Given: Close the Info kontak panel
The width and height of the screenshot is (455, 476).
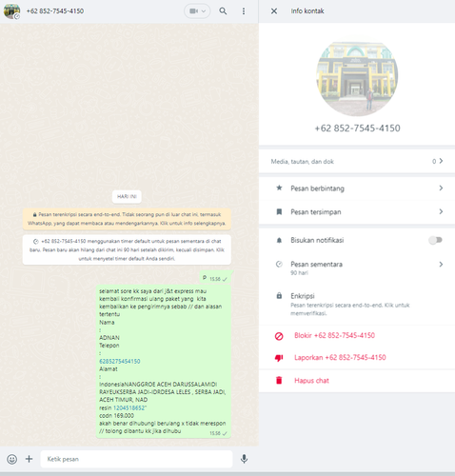Looking at the screenshot, I should [274, 11].
